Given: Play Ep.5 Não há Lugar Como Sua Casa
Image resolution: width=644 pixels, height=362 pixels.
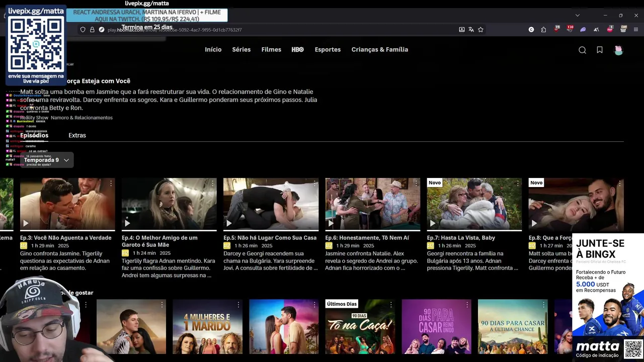Looking at the screenshot, I should 229,223.
